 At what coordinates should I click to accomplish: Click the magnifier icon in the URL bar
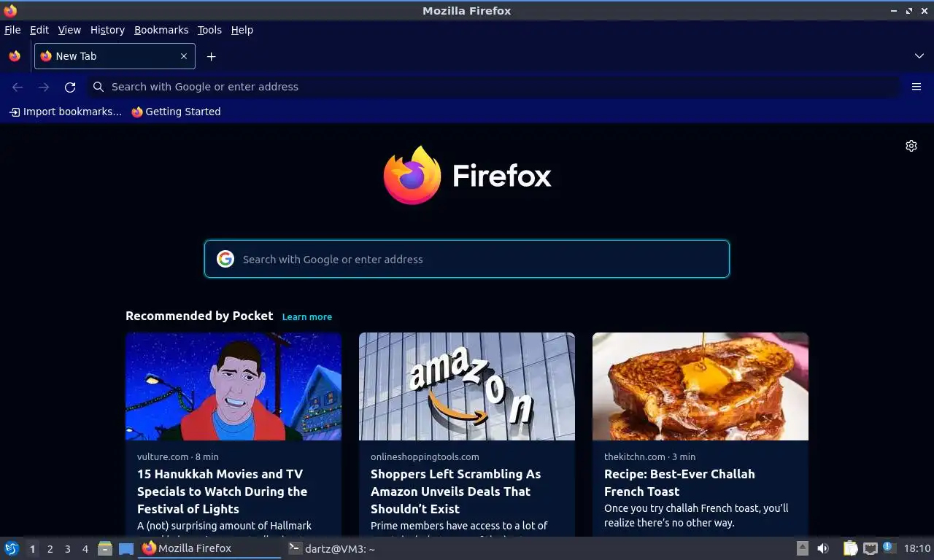(99, 87)
